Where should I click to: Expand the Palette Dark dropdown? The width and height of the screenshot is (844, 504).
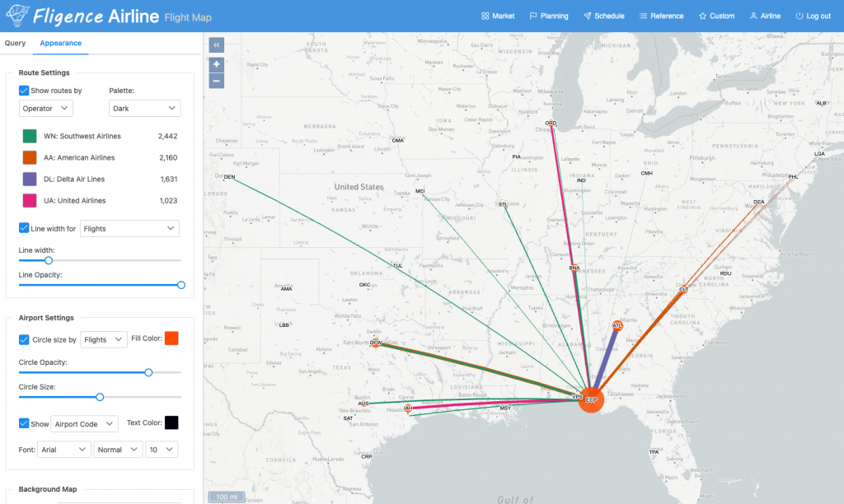click(x=145, y=108)
